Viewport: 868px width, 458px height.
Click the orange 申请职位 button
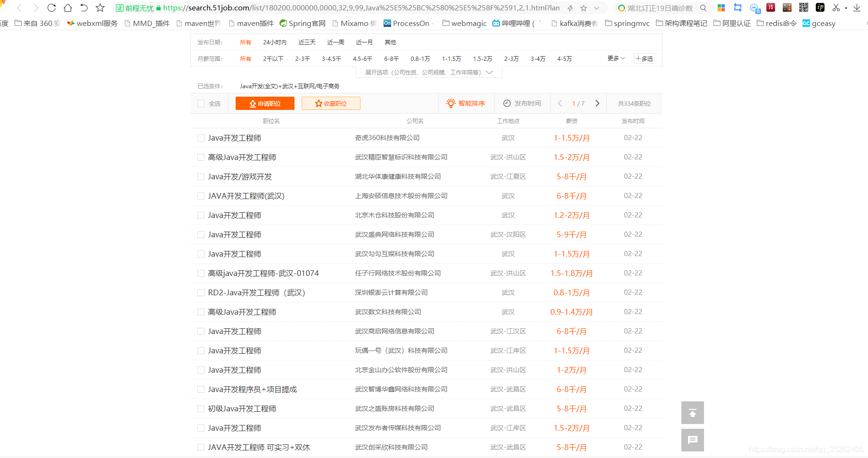coord(265,103)
